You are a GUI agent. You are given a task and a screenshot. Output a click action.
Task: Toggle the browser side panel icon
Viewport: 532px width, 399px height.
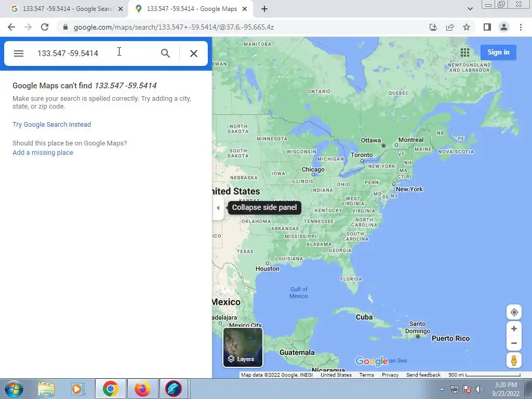pos(487,27)
